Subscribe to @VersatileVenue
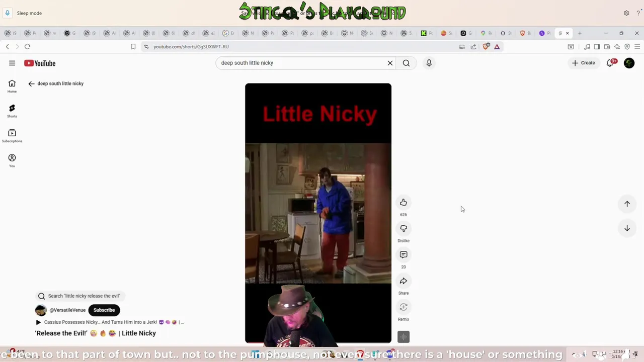644x362 pixels. (104, 310)
